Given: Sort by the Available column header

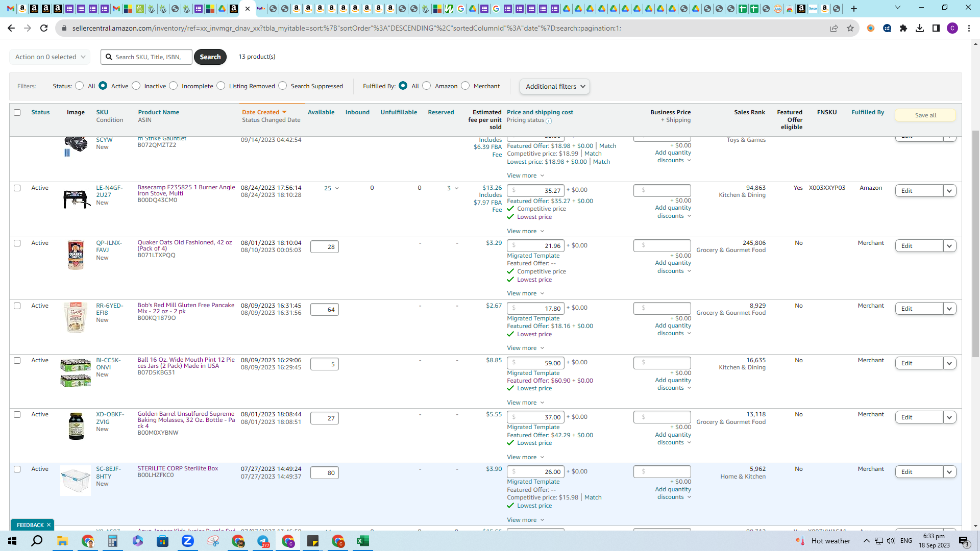Looking at the screenshot, I should click(x=321, y=112).
